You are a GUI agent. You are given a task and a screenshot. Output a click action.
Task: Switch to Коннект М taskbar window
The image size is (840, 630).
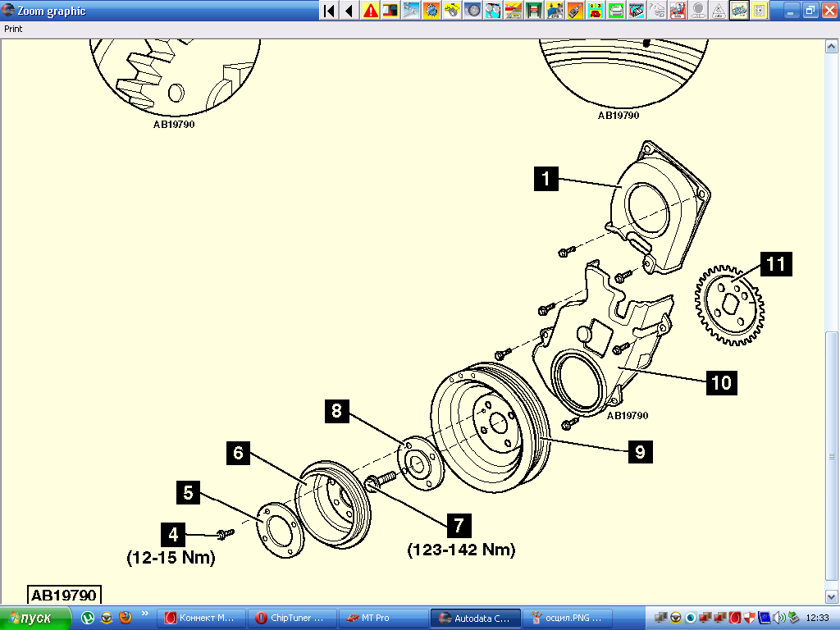[x=202, y=619]
